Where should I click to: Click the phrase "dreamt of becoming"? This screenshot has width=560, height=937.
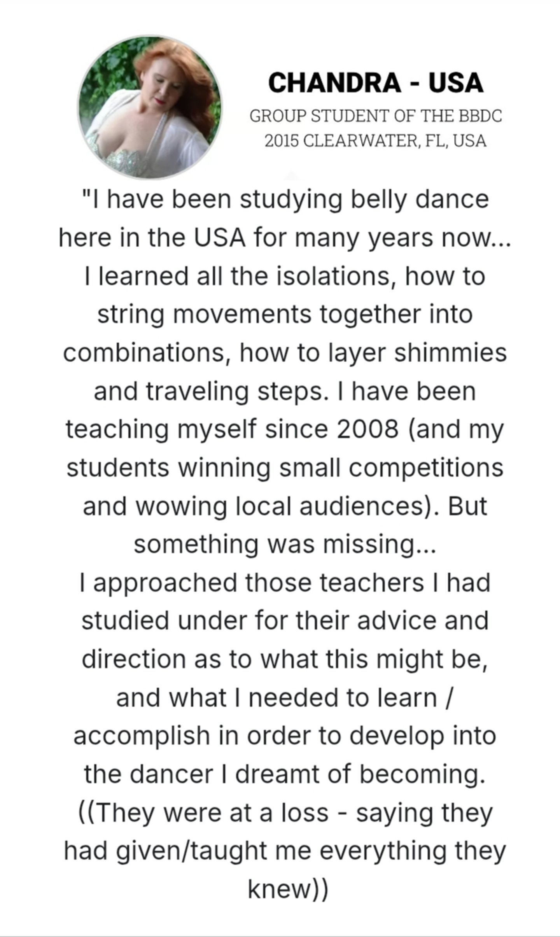[360, 774]
